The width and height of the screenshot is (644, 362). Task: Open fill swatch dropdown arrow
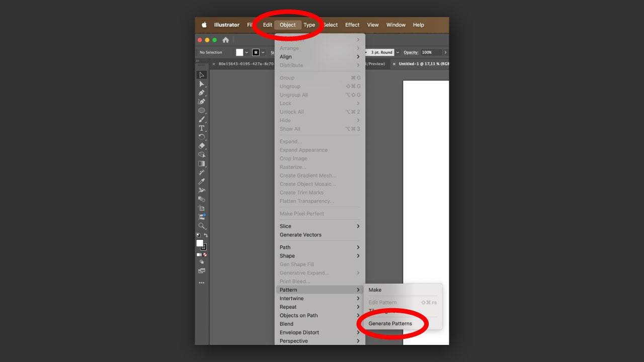(x=247, y=52)
